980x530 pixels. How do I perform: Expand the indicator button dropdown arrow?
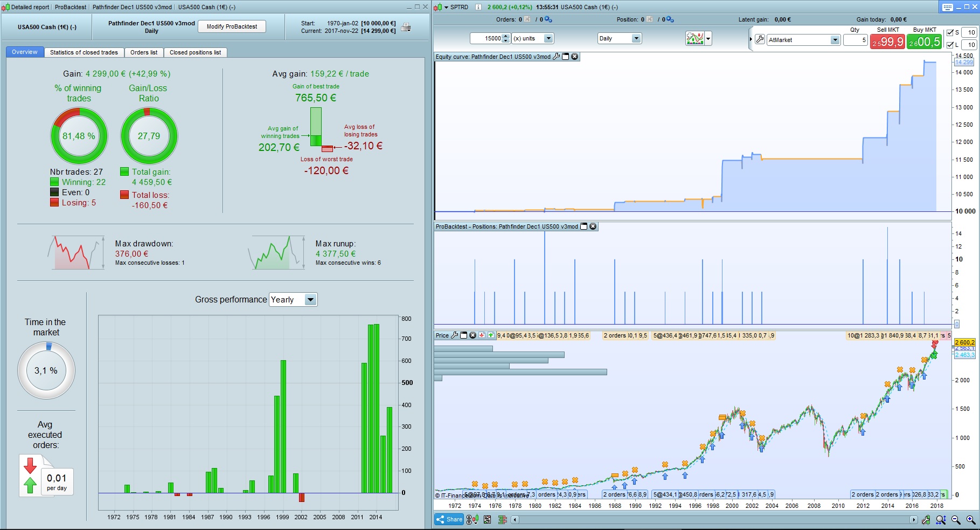pos(708,38)
